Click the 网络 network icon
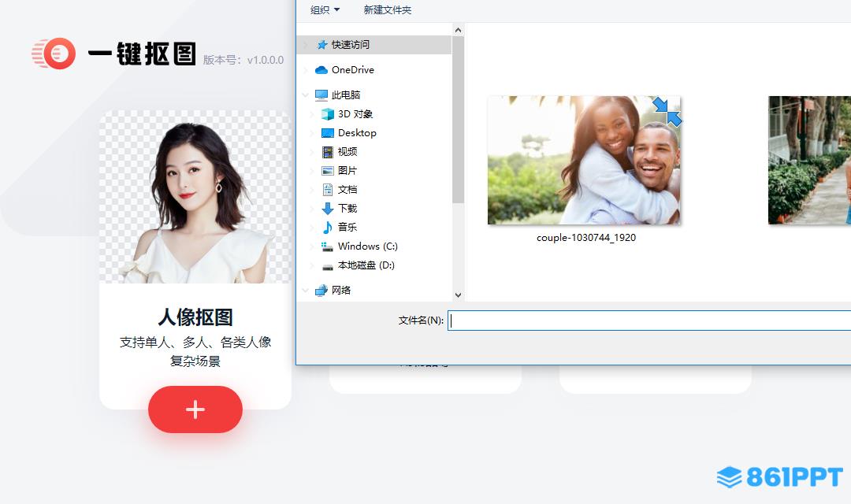The width and height of the screenshot is (851, 504). click(x=321, y=291)
